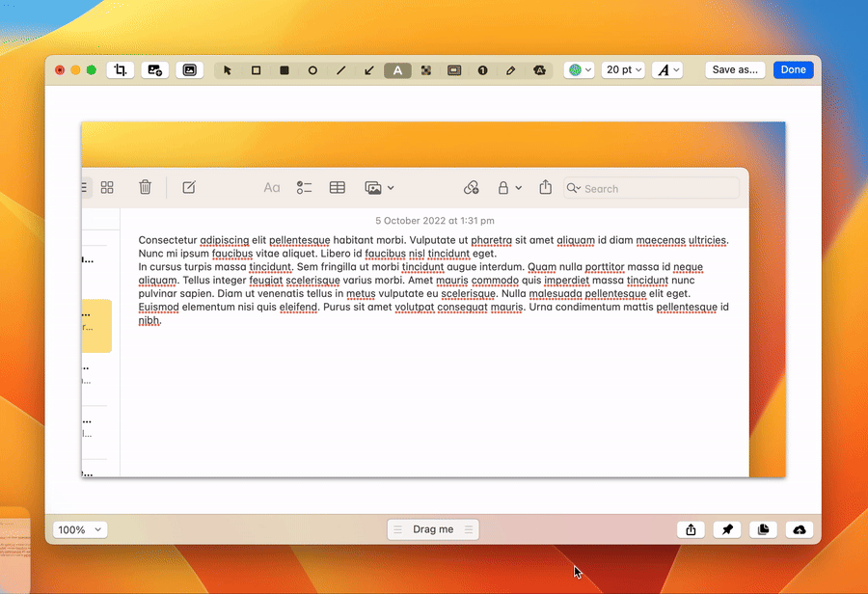Click the add image icon beside Crop
The image size is (868, 594).
(154, 69)
